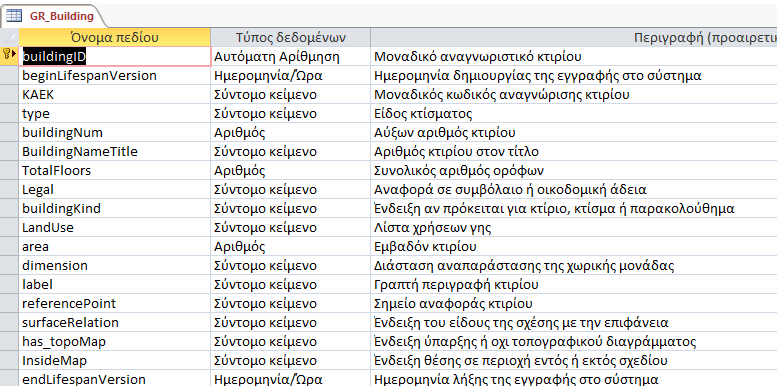The image size is (777, 389).
Task: Open data type cell of endLifespanVersion row
Action: 290,379
